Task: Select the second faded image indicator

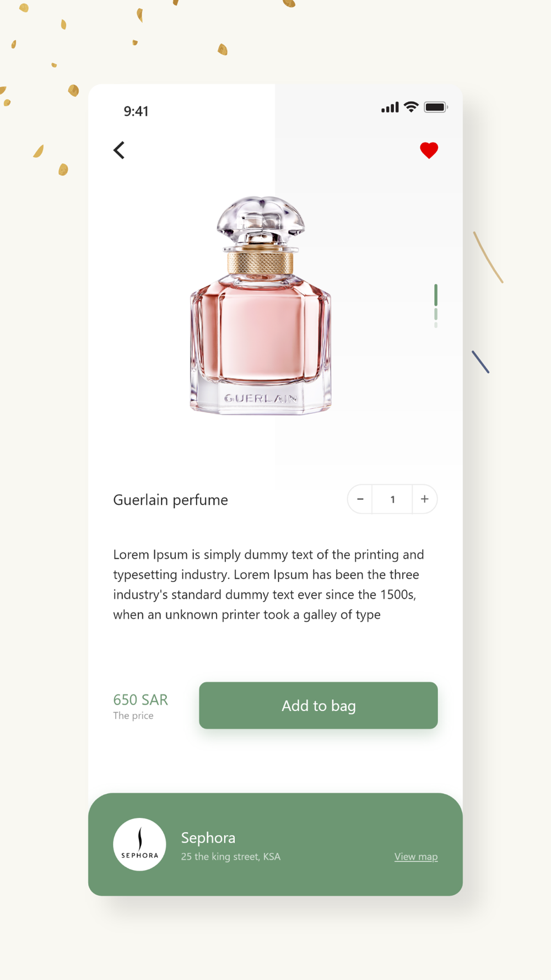Action: pyautogui.click(x=436, y=314)
